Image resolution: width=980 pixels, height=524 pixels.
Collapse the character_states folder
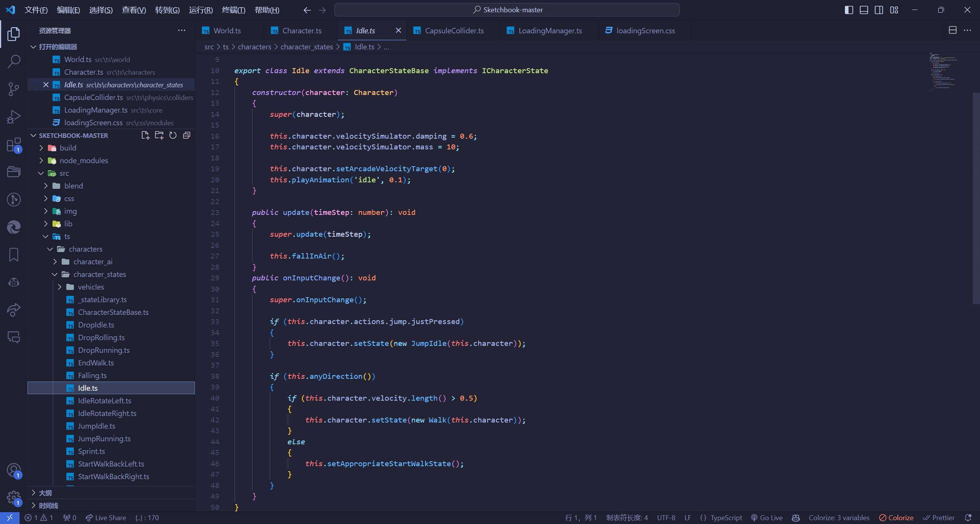point(111,274)
